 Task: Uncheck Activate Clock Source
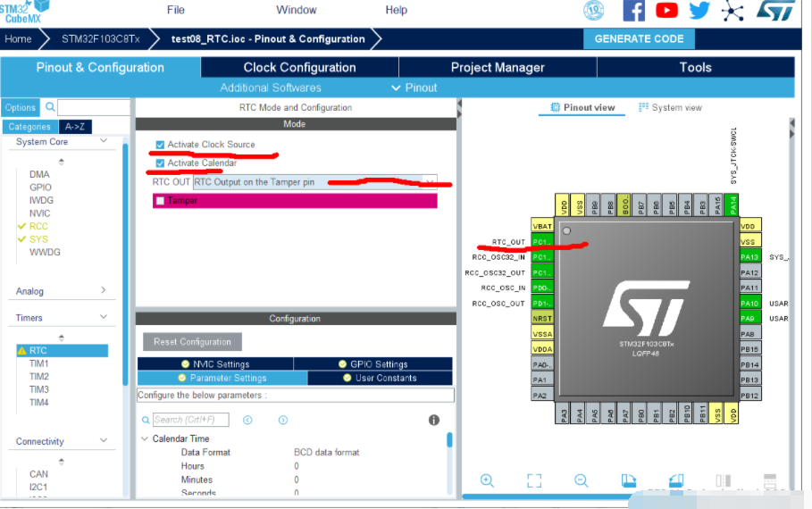tap(160, 145)
